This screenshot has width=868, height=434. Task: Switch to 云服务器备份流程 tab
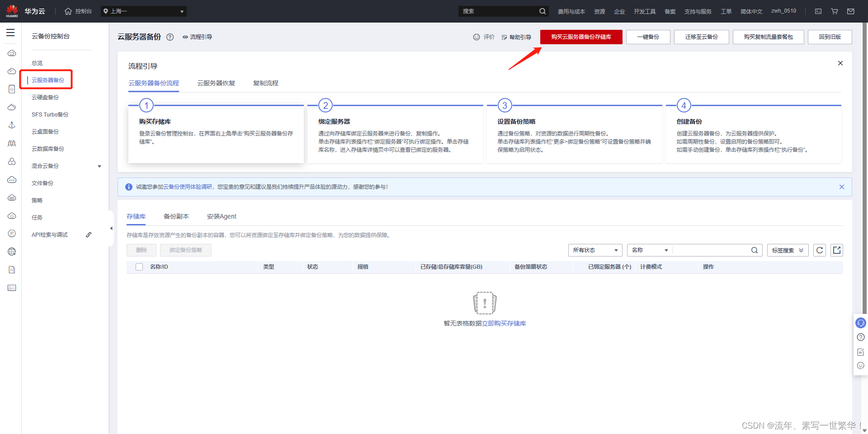154,83
